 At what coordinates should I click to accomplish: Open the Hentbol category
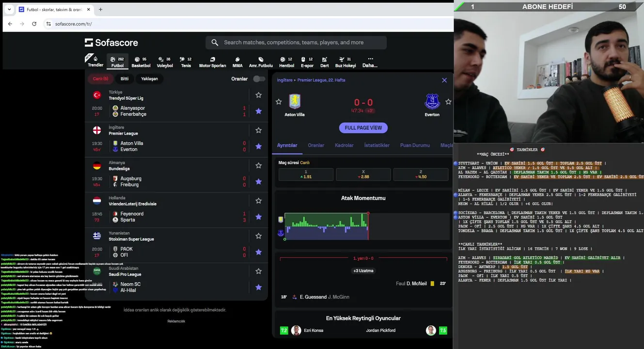tap(286, 62)
